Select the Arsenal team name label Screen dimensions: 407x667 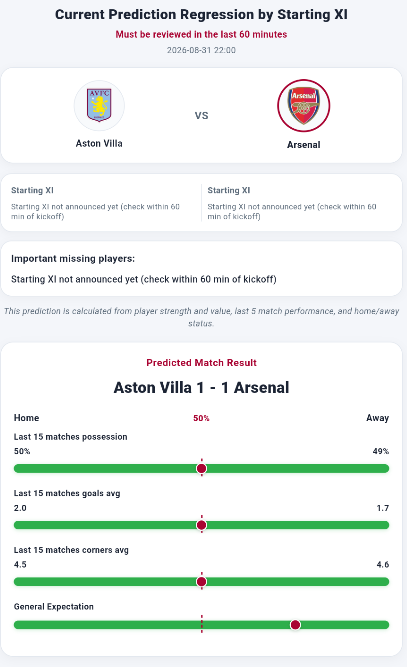(304, 145)
